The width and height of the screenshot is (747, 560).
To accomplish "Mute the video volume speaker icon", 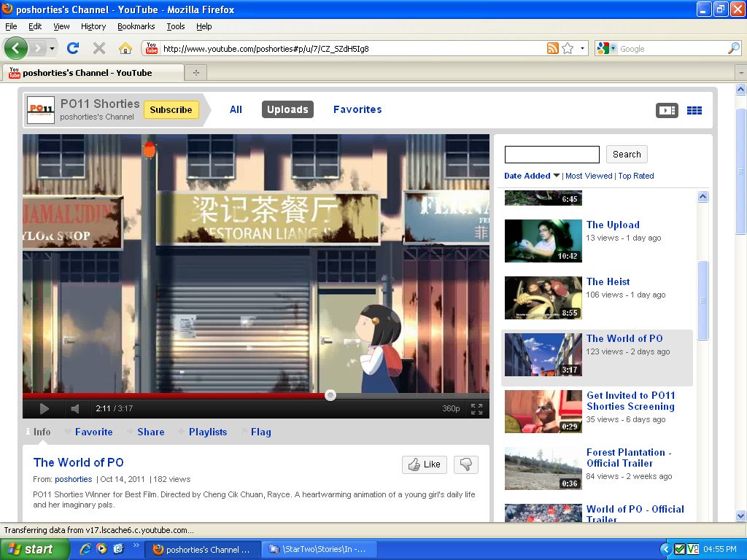I will tap(75, 408).
